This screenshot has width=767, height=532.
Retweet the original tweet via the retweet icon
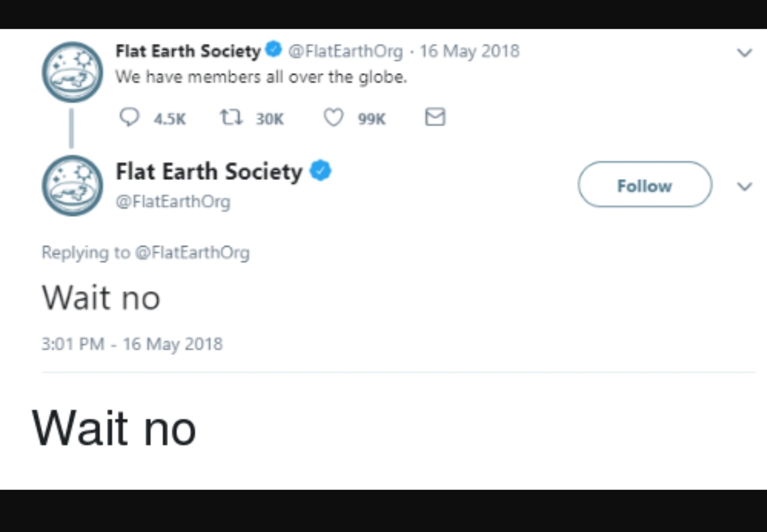click(231, 117)
